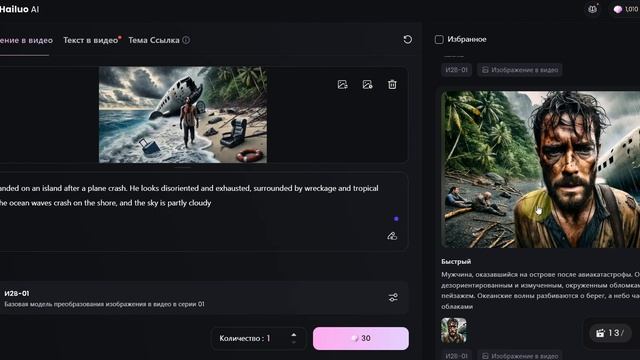
Task: Open the small source image thumbnail
Action: [x=453, y=331]
